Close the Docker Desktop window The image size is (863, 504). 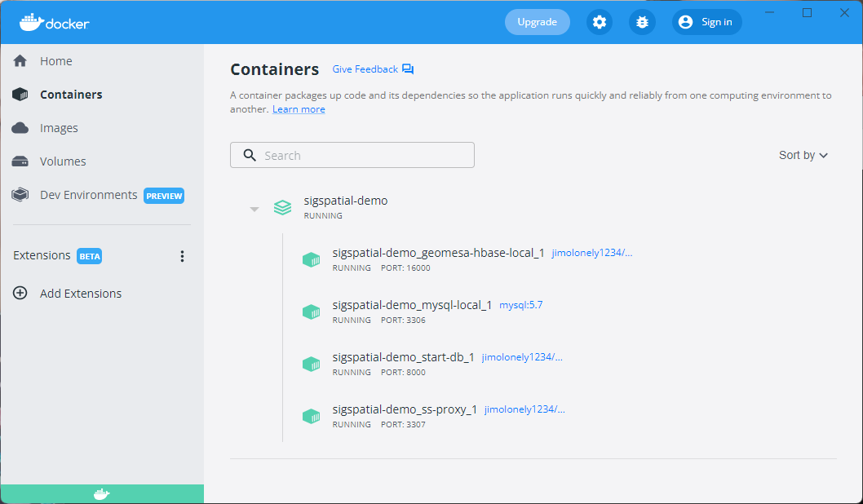(x=844, y=13)
